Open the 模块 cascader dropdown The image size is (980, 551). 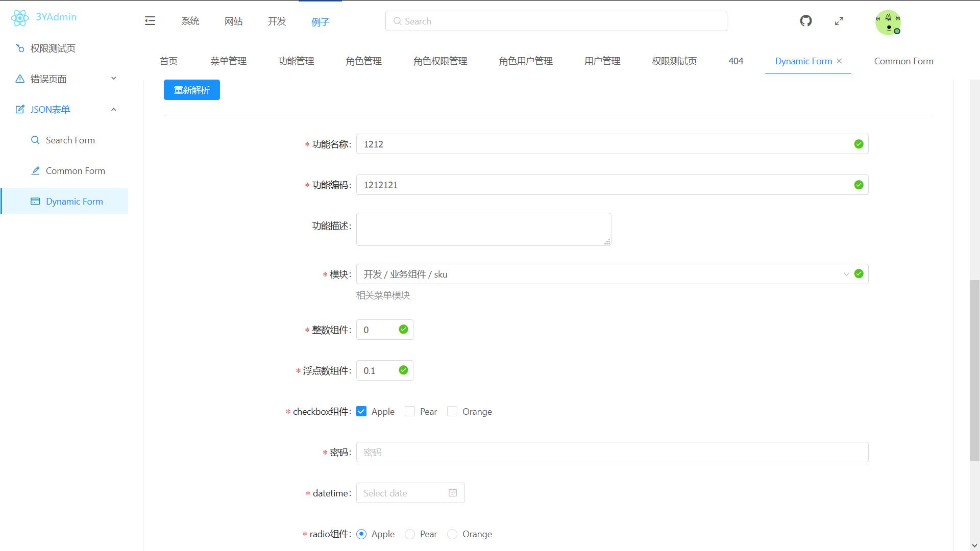click(x=602, y=274)
